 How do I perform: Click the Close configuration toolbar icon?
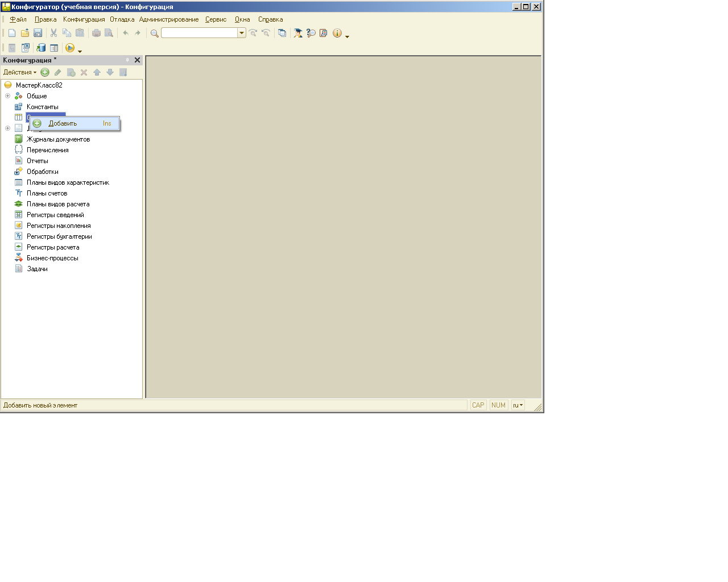click(x=26, y=48)
